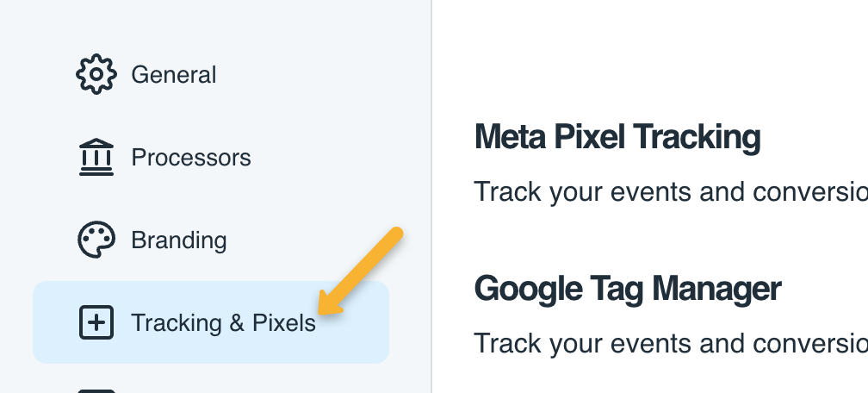Click the divider between sidebar and content
Viewport: 868px width, 393px height.
click(x=431, y=196)
